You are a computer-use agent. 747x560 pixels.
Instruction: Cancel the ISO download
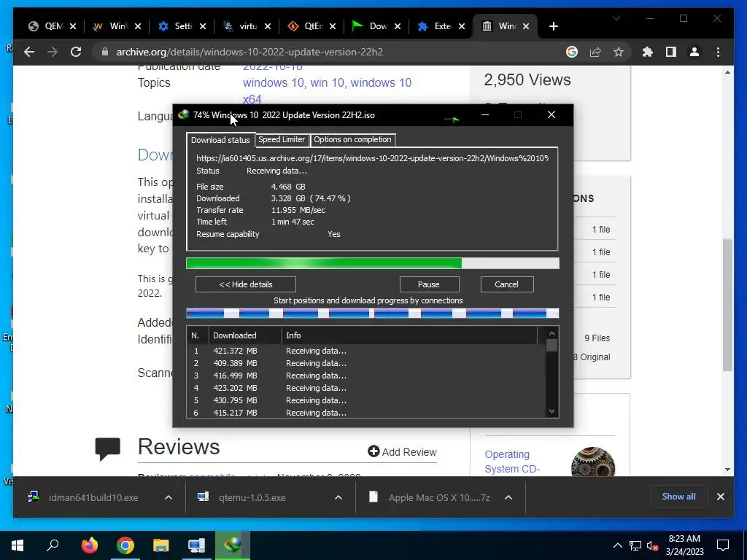(506, 284)
